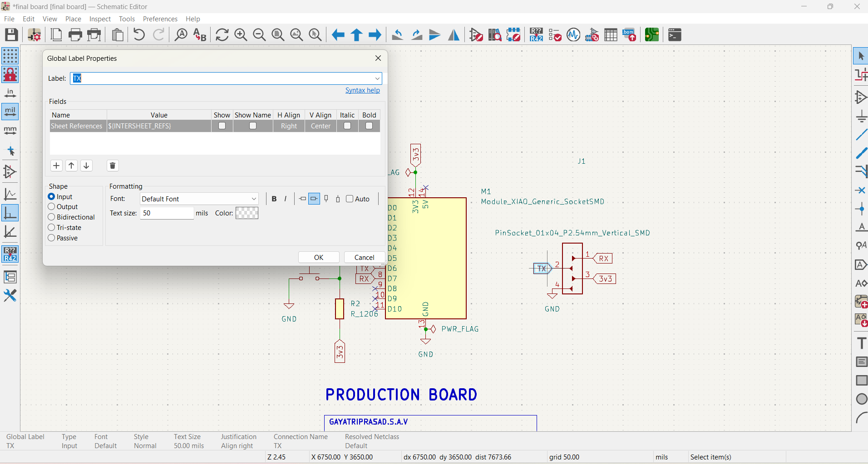868x464 pixels.
Task: Open the Inspect menu
Action: point(100,19)
